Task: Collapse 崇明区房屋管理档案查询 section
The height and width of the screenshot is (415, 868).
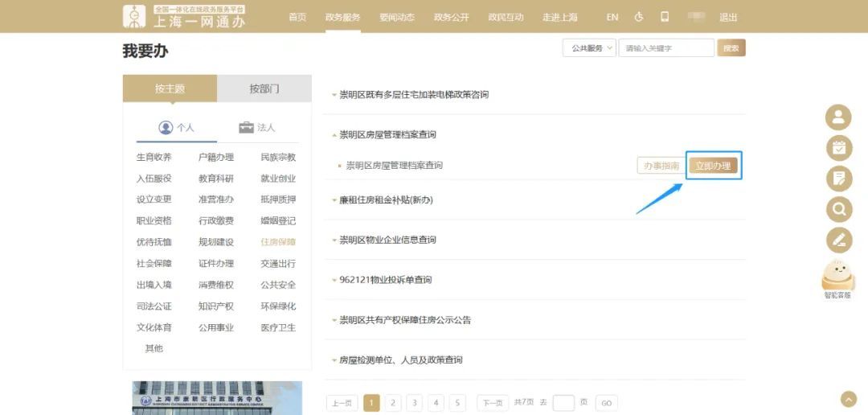Action: point(387,134)
